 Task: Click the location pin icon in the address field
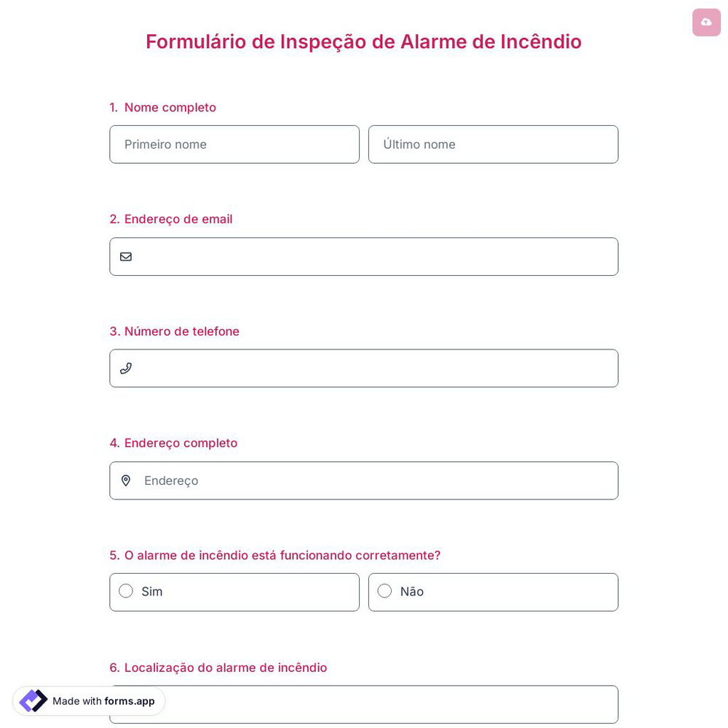pos(126,480)
